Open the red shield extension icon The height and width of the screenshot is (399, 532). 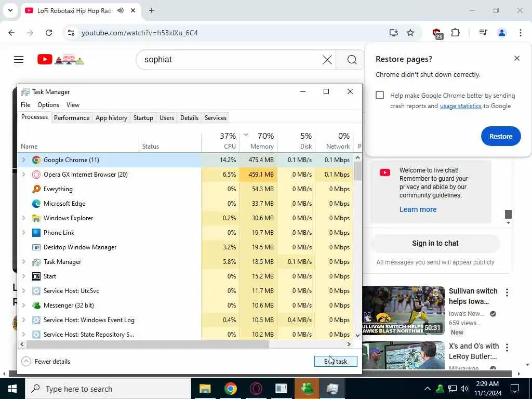437,34
